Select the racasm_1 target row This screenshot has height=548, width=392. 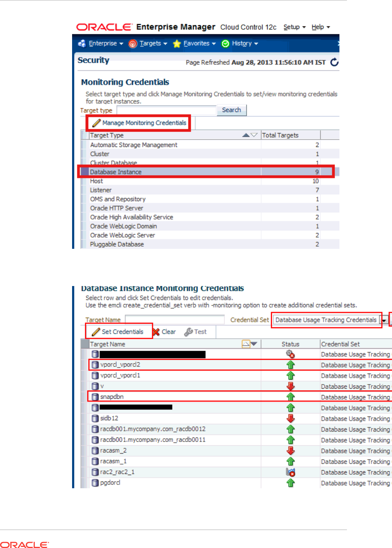(x=237, y=461)
